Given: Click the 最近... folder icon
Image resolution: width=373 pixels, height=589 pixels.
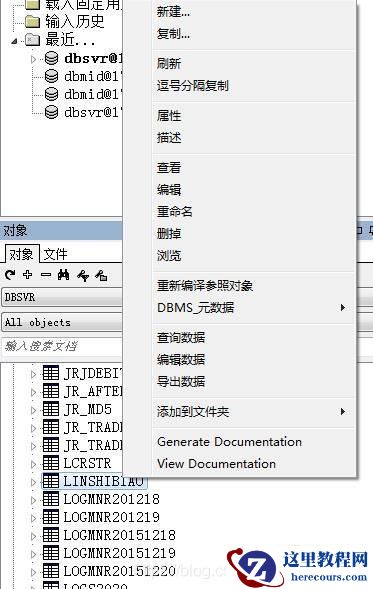Looking at the screenshot, I should pyautogui.click(x=33, y=39).
